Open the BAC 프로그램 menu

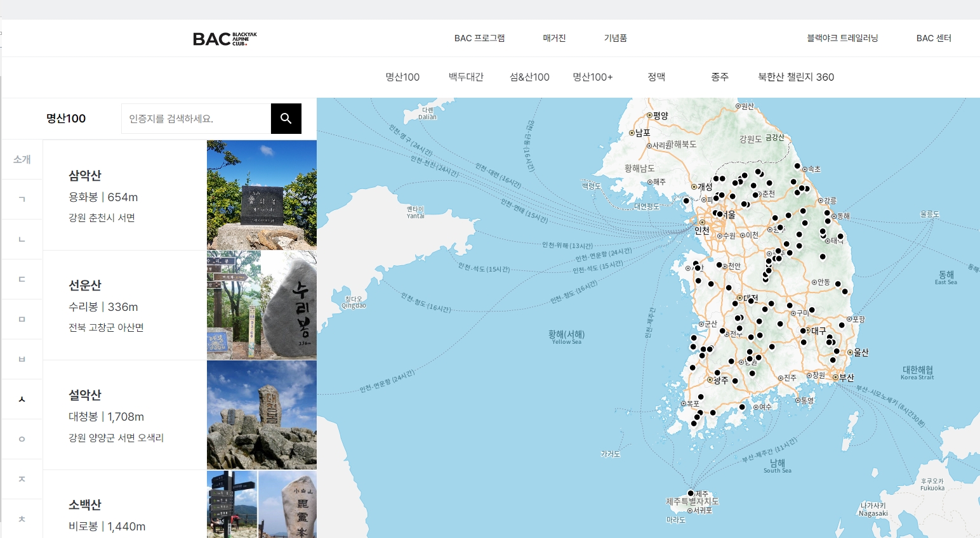click(x=479, y=38)
